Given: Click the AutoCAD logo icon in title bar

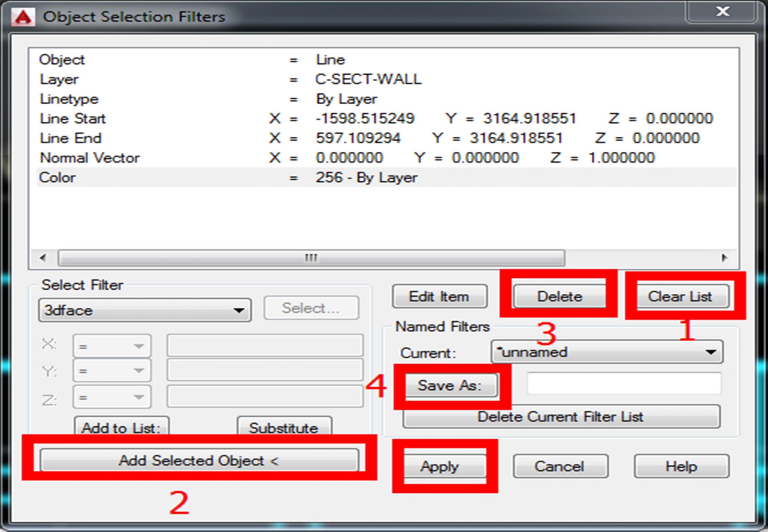Looking at the screenshot, I should (23, 17).
